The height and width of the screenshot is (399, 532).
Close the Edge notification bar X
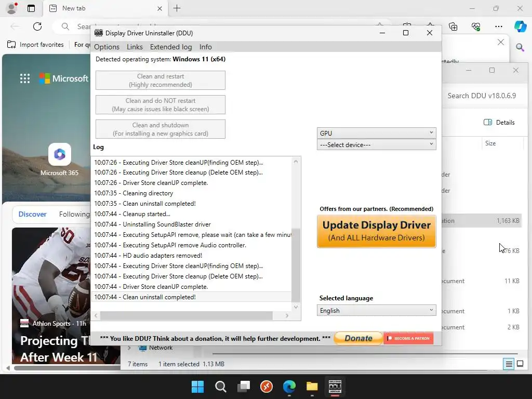point(500,42)
